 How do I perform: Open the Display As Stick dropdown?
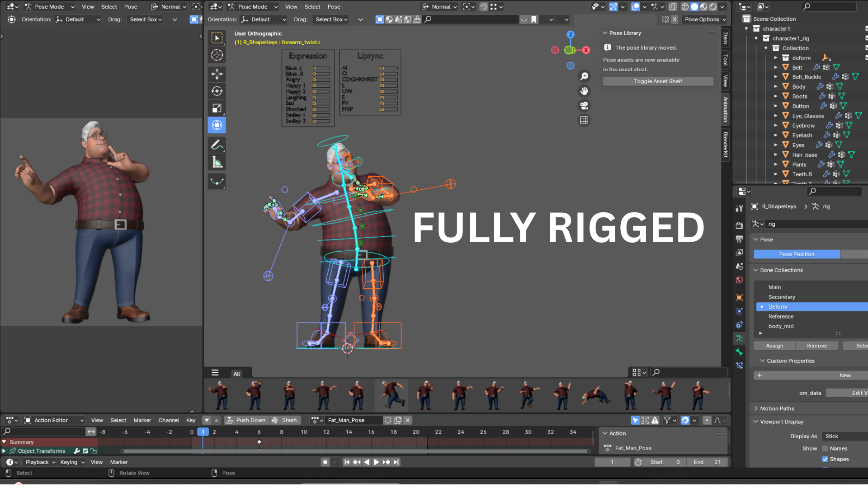tap(844, 436)
